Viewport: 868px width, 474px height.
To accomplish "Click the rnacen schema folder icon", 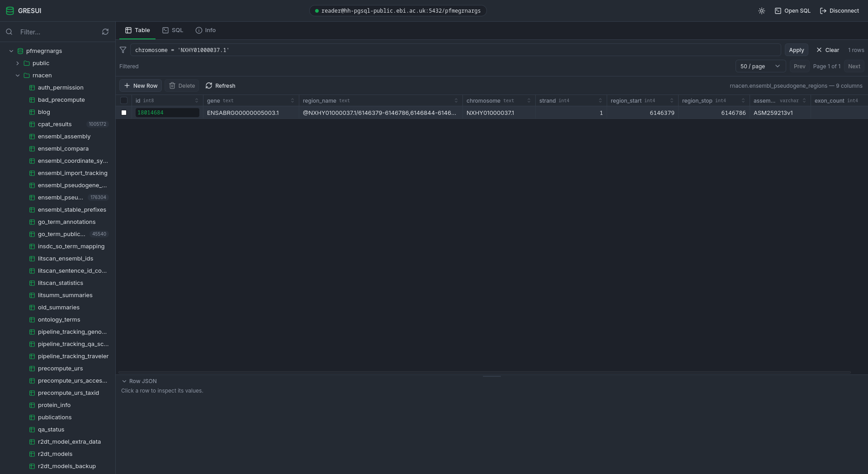I will [27, 76].
